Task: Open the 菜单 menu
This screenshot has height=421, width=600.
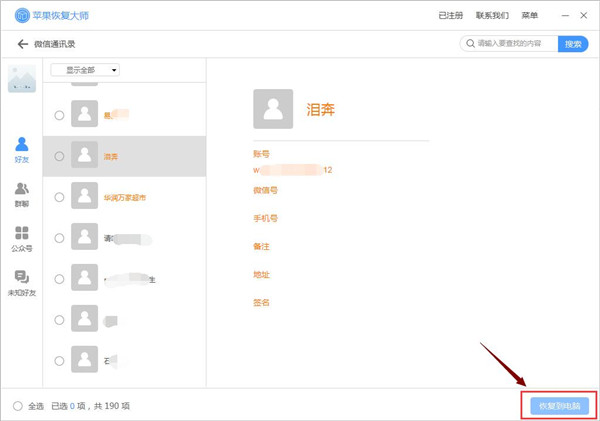Action: (x=530, y=15)
